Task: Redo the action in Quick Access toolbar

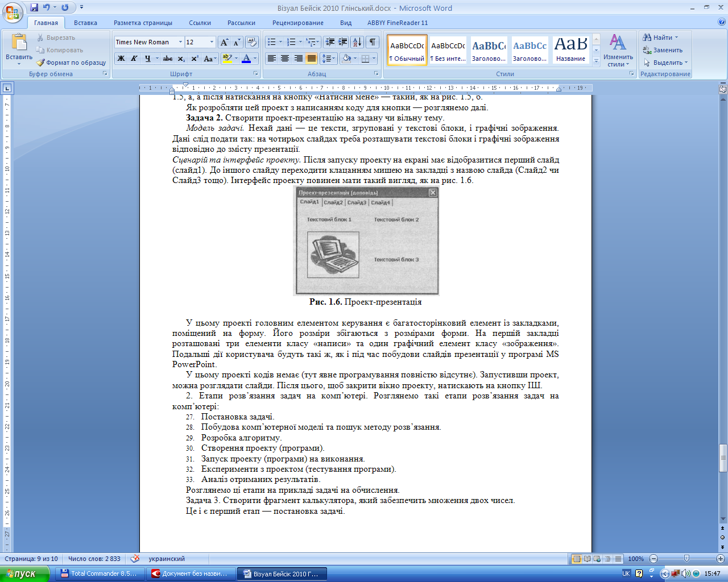Action: [64, 7]
